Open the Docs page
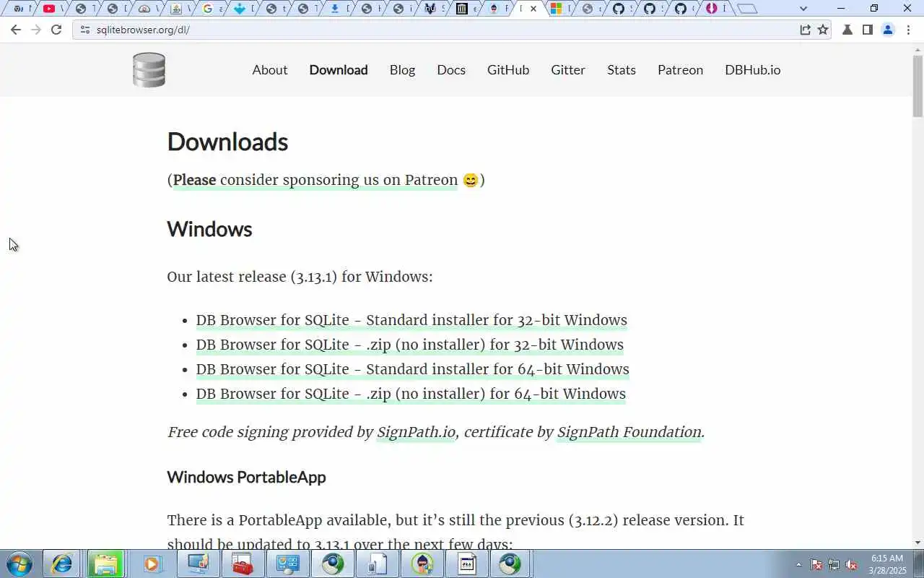 [451, 70]
